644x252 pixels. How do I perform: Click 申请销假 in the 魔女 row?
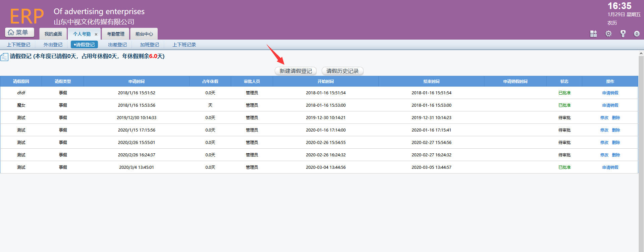pyautogui.click(x=610, y=105)
